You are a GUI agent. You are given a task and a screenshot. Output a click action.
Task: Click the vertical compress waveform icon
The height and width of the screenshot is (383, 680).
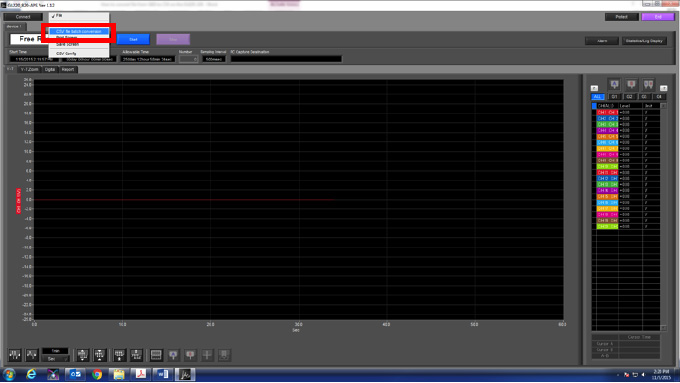pos(99,355)
